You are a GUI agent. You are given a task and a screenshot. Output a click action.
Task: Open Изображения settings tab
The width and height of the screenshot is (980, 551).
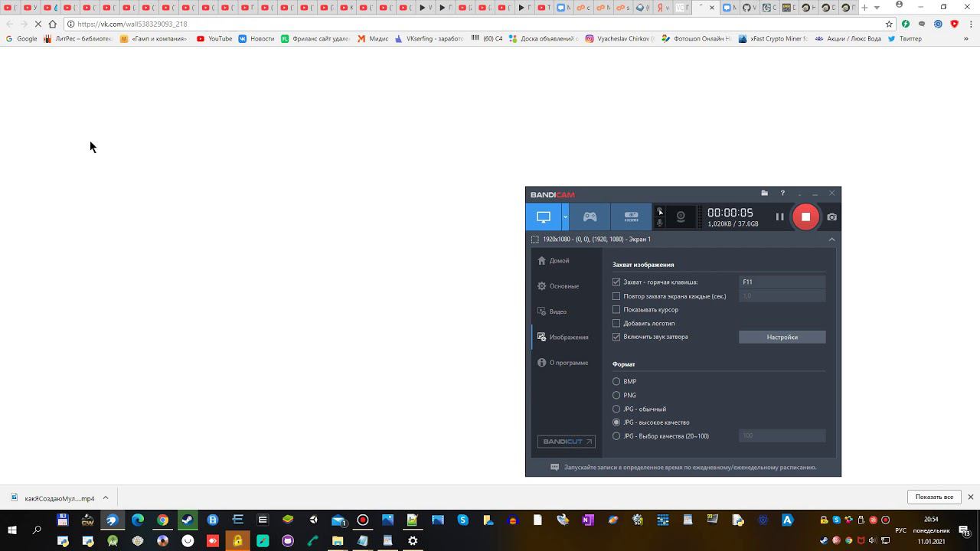[563, 337]
